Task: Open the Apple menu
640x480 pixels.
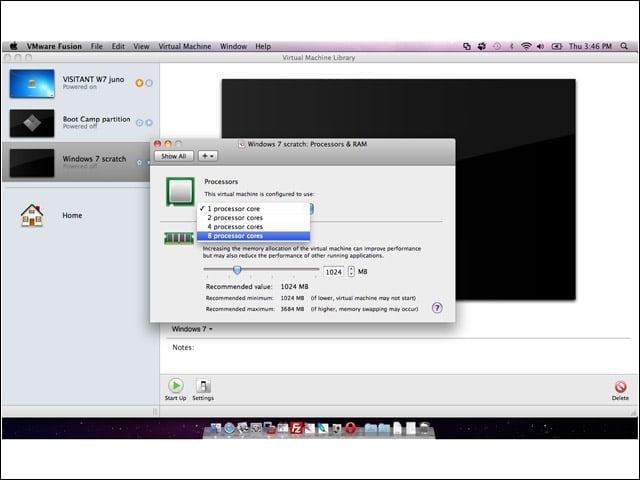Action: pyautogui.click(x=13, y=46)
